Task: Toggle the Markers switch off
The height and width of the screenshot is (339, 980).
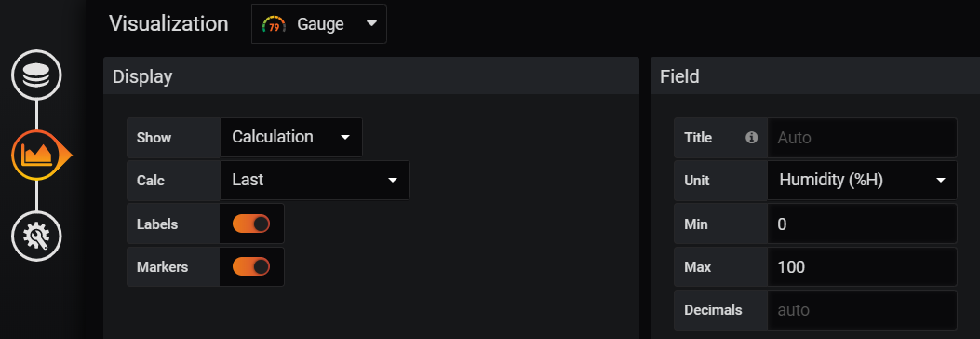Action: [251, 267]
